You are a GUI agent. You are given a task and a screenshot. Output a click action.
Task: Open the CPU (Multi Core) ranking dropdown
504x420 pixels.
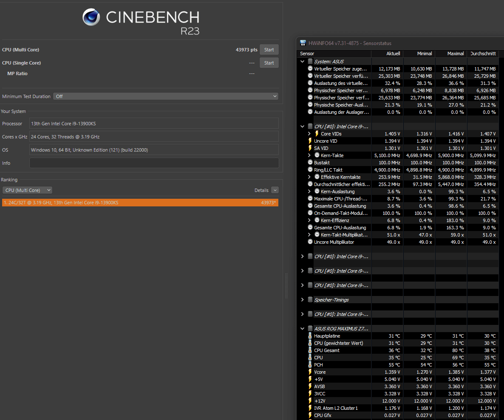27,190
